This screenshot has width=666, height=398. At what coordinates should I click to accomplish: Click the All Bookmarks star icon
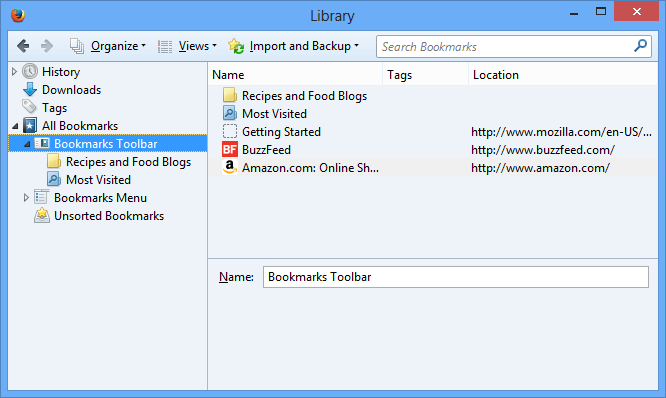(x=30, y=125)
